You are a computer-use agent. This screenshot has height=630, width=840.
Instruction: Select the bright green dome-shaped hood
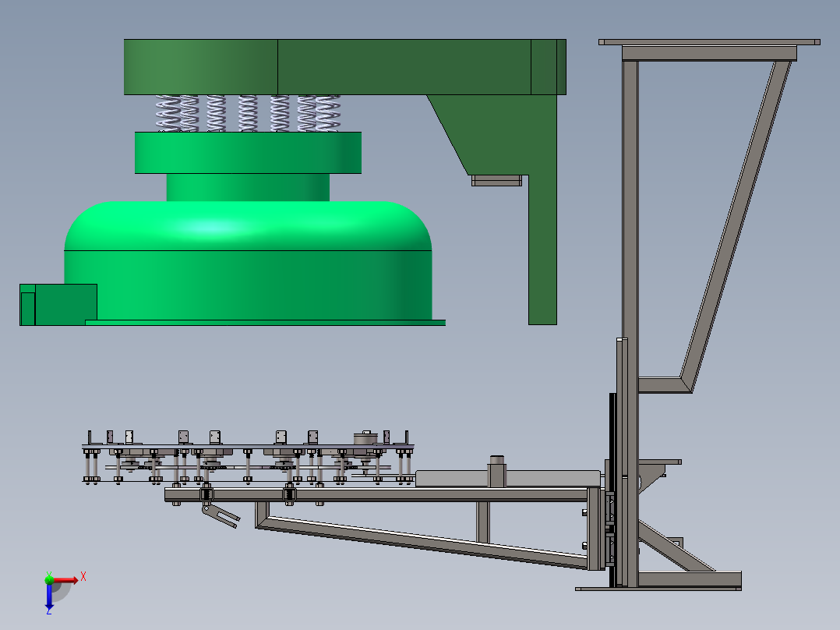point(248,261)
